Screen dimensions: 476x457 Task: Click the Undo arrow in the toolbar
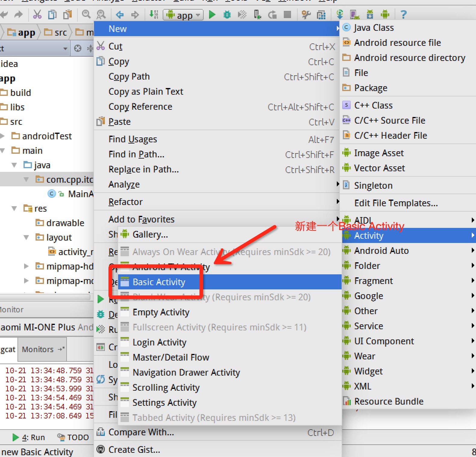click(x=4, y=14)
